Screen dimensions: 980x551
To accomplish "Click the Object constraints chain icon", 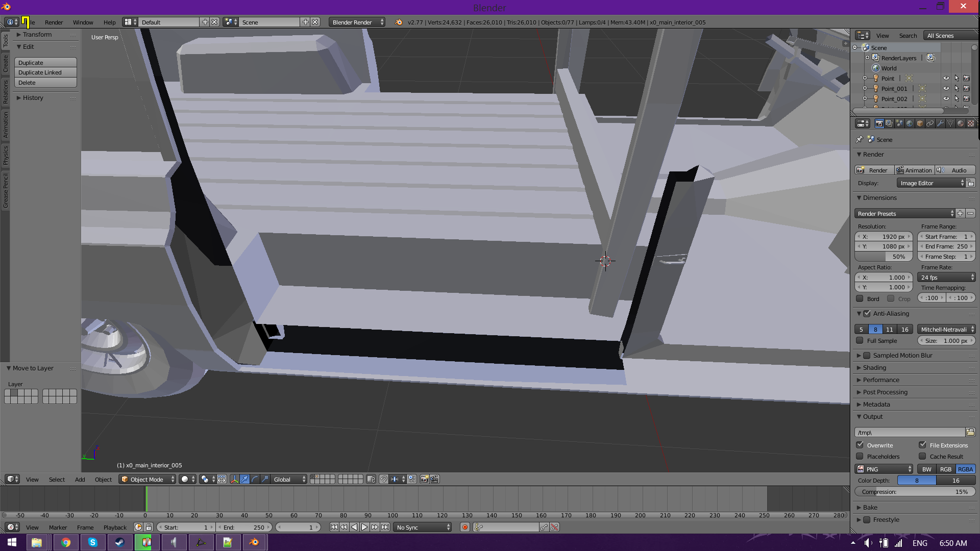I will coord(930,123).
